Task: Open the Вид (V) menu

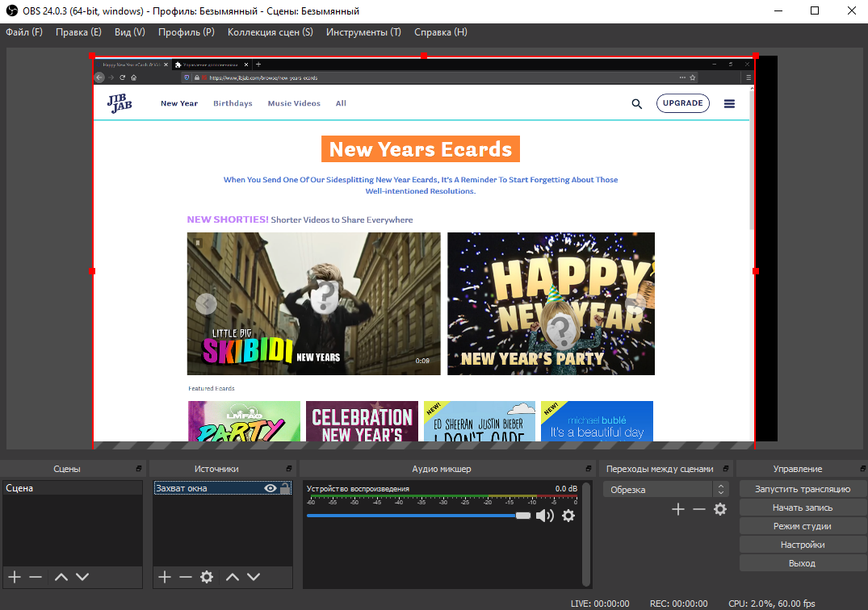Action: [129, 32]
